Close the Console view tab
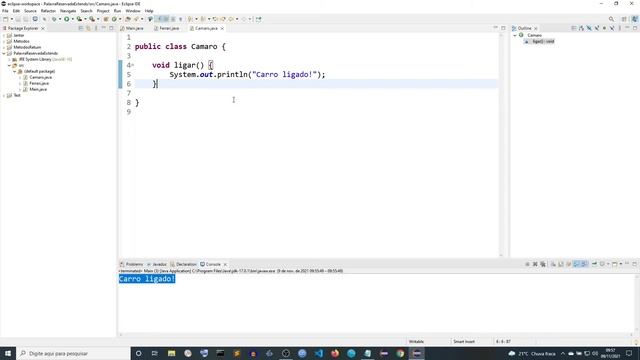 (x=225, y=264)
